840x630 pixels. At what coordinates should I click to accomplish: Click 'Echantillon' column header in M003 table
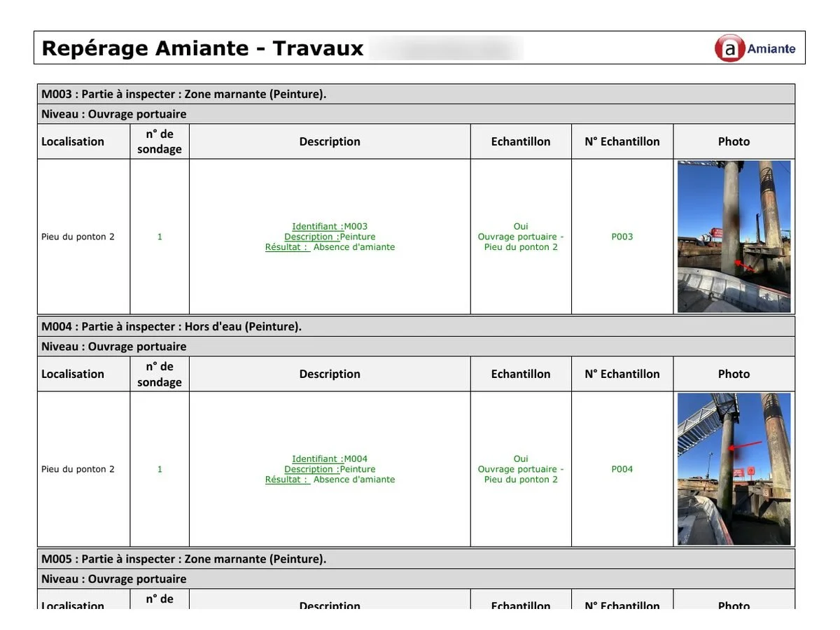pyautogui.click(x=521, y=141)
